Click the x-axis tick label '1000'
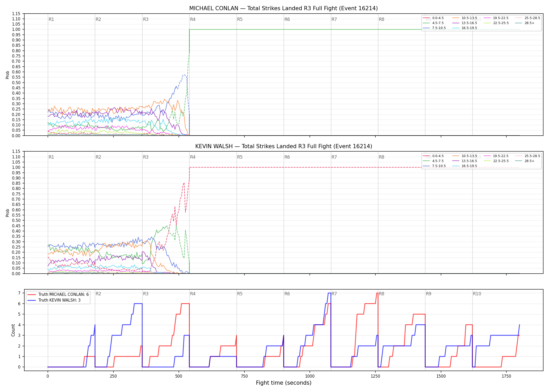 tap(310, 376)
